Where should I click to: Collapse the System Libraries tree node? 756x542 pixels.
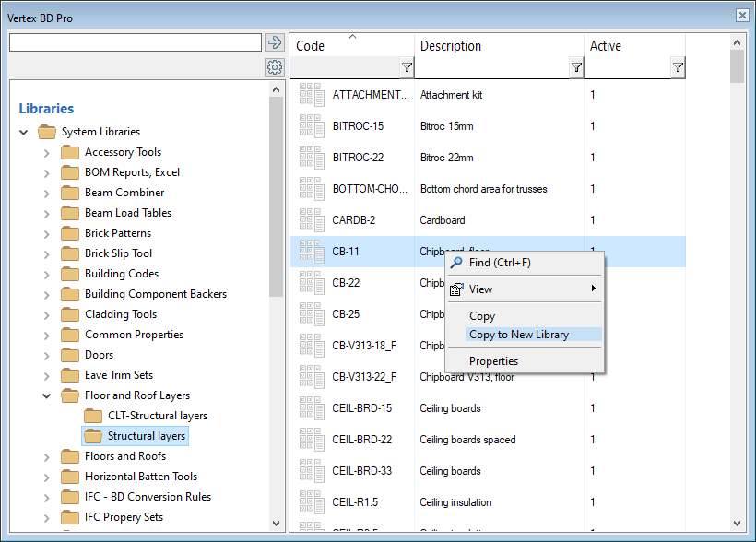(x=22, y=130)
